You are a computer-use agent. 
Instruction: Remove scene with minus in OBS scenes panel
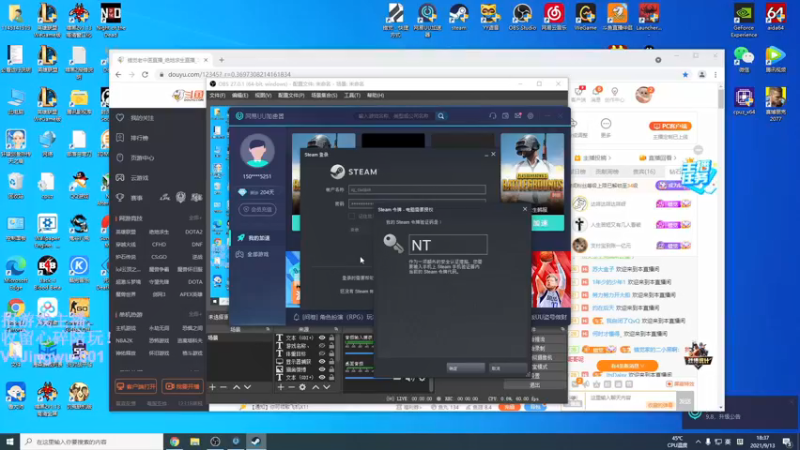coord(223,387)
